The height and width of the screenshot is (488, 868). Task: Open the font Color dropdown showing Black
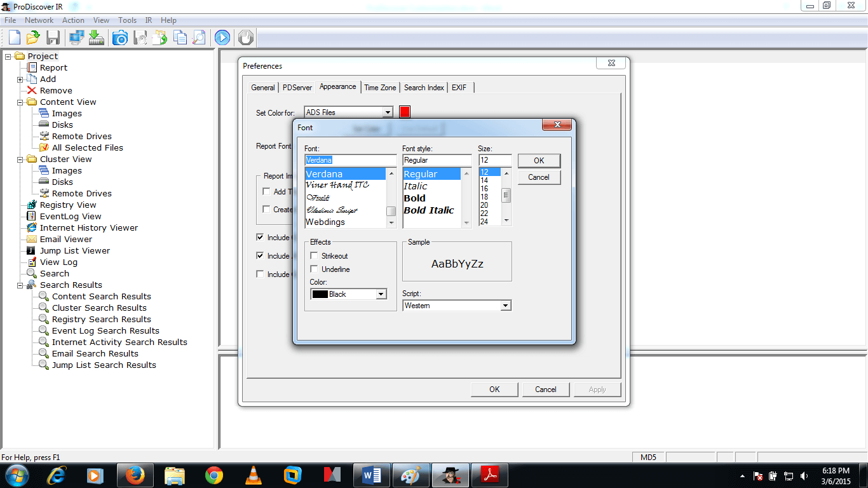381,294
